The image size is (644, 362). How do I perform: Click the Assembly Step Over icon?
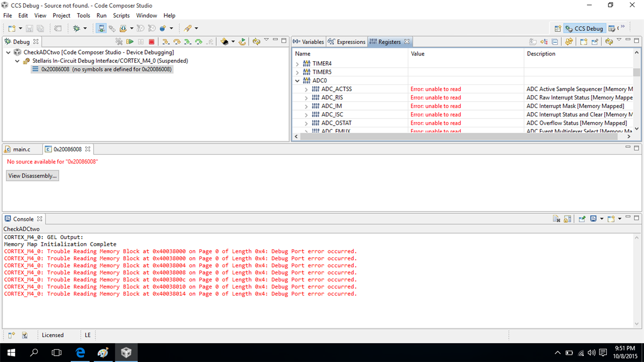coord(198,41)
